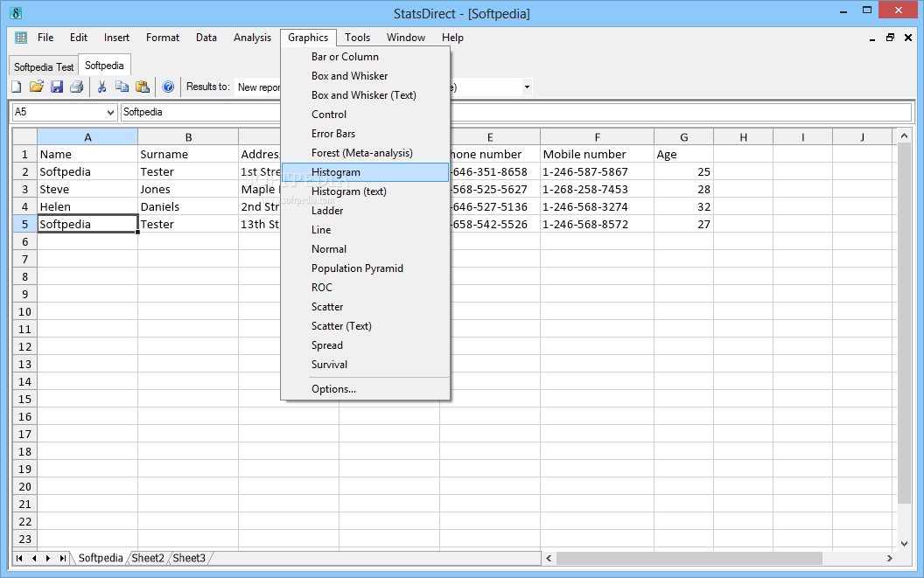The height and width of the screenshot is (578, 924).
Task: Click the Age value 32 cell
Action: point(683,207)
